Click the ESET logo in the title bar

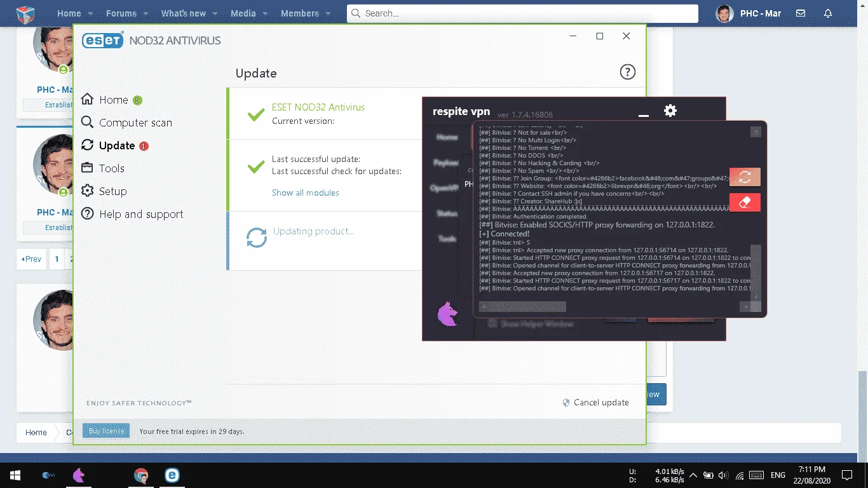[102, 40]
